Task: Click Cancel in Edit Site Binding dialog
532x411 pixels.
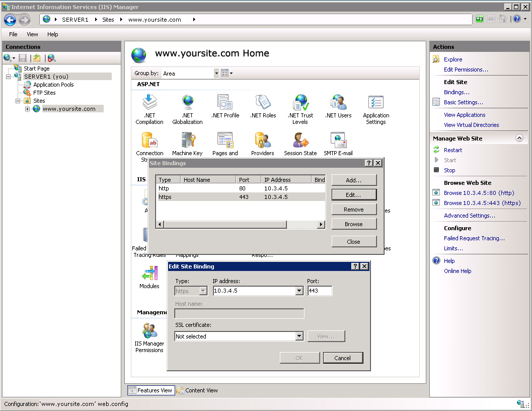Action: pyautogui.click(x=343, y=358)
